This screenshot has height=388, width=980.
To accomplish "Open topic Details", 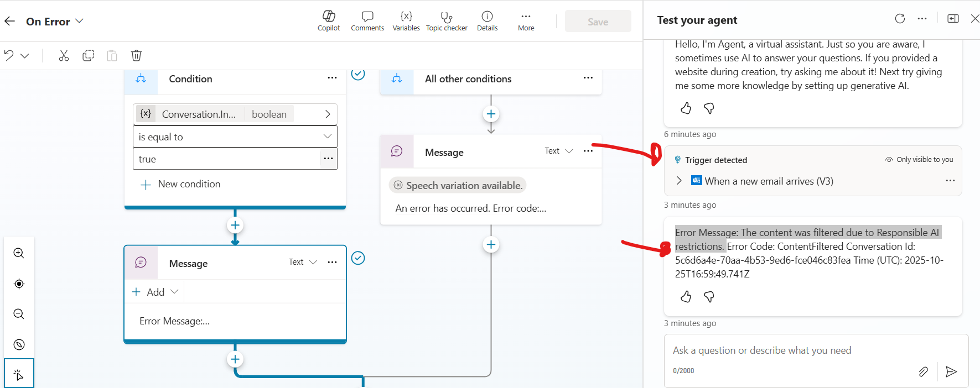I will [x=487, y=21].
